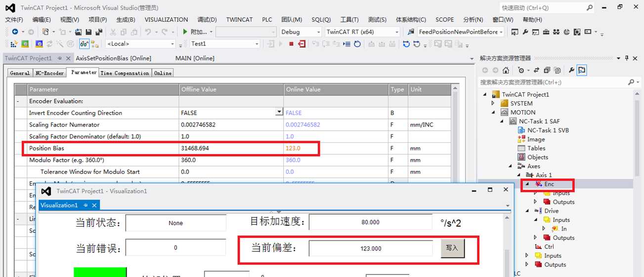644x277 pixels.
Task: Select the Tables node in the tree
Action: [536, 148]
